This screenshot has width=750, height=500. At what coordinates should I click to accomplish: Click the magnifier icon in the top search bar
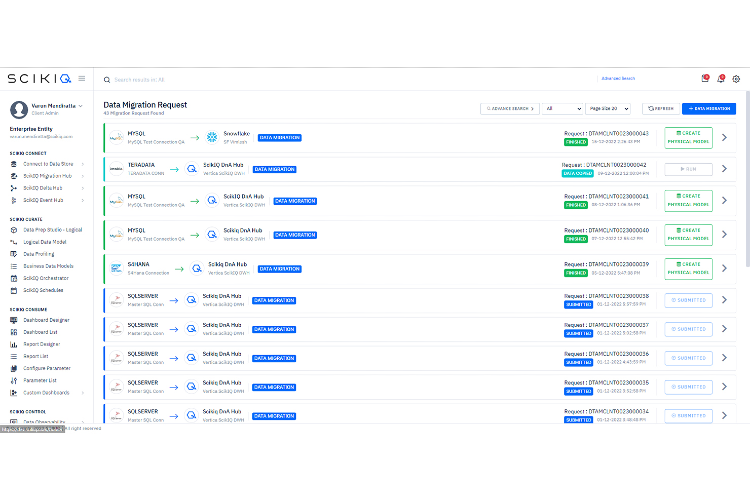107,80
